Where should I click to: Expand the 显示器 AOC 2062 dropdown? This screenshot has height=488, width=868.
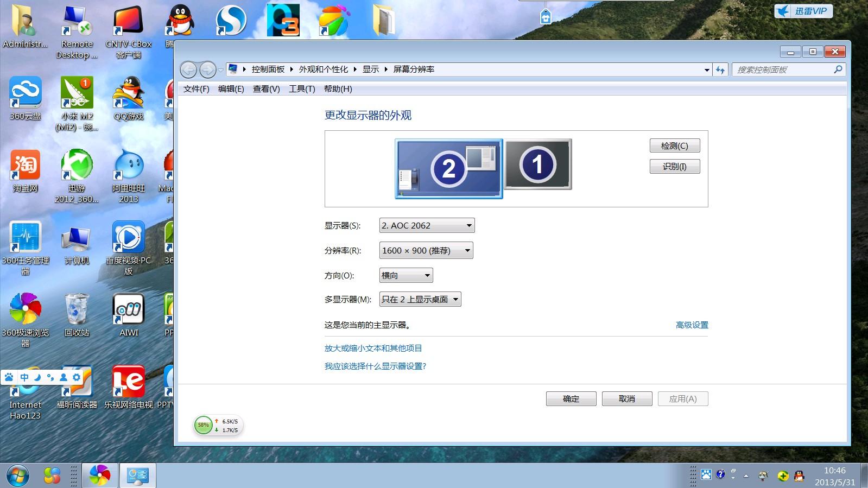pos(427,225)
